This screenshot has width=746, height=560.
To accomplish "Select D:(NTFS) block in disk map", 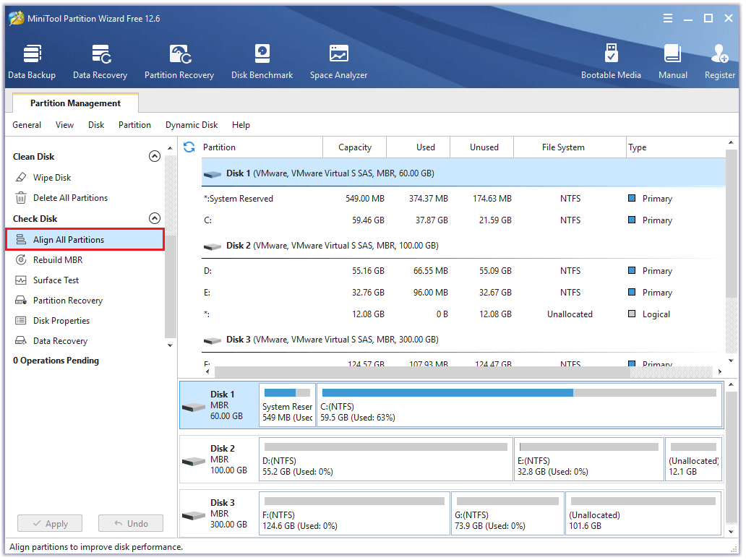I will pos(386,460).
